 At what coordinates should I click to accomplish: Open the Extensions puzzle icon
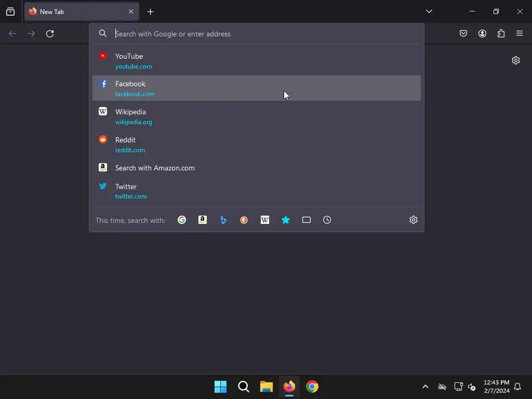pos(501,33)
